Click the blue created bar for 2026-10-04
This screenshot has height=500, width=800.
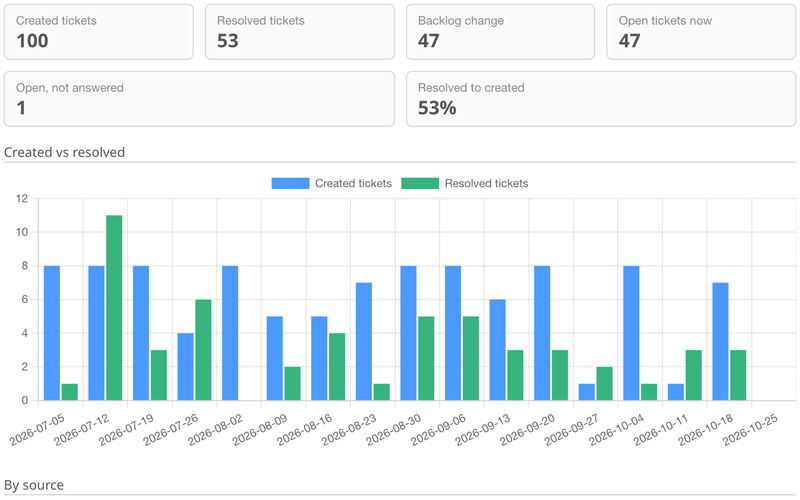631,333
